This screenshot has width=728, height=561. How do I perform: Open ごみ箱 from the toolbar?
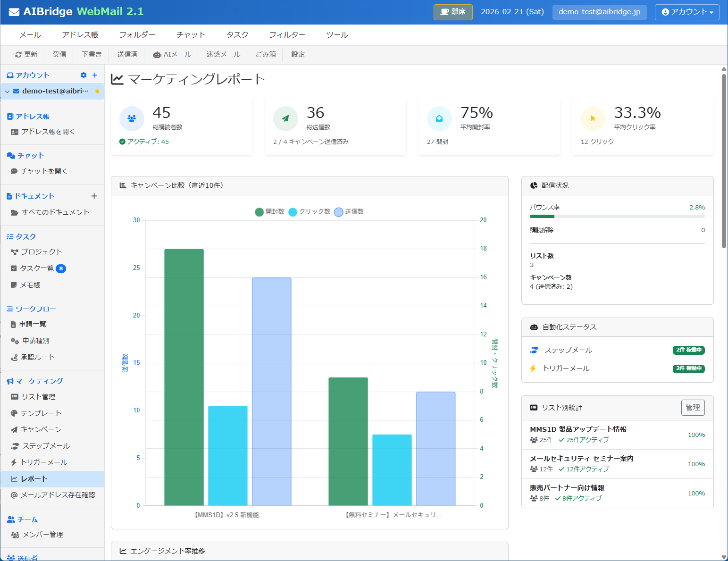(x=265, y=54)
